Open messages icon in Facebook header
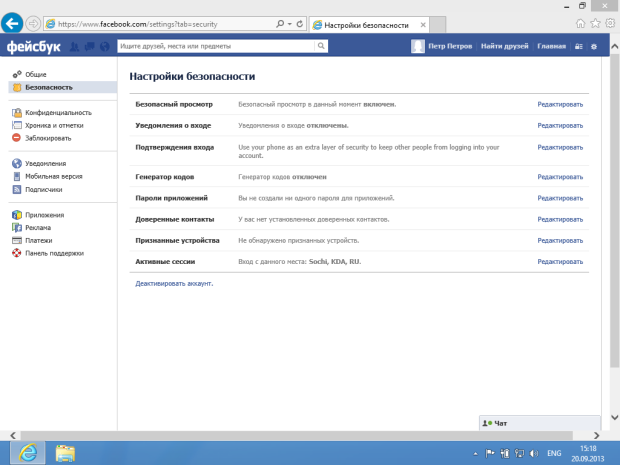Image resolution: width=620 pixels, height=465 pixels. (x=89, y=47)
